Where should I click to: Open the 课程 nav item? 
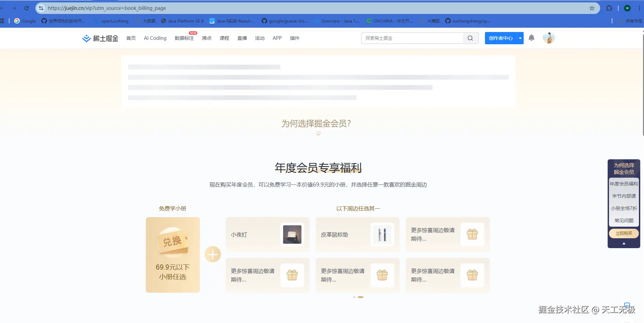point(224,38)
